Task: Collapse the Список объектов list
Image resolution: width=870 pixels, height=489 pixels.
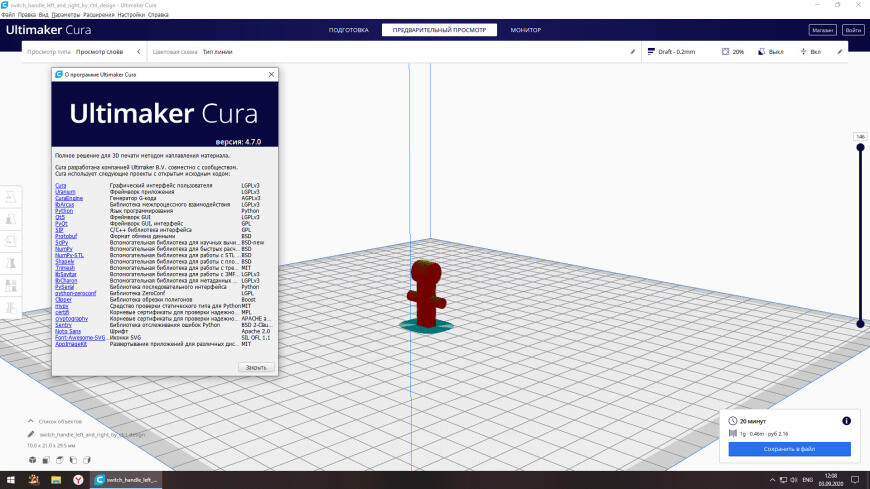Action: coord(31,421)
